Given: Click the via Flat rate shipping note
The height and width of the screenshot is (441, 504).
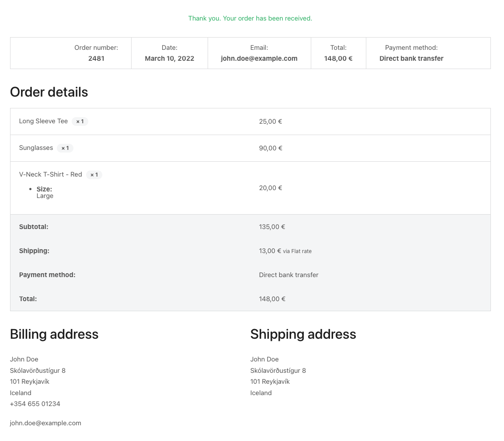Looking at the screenshot, I should point(297,251).
